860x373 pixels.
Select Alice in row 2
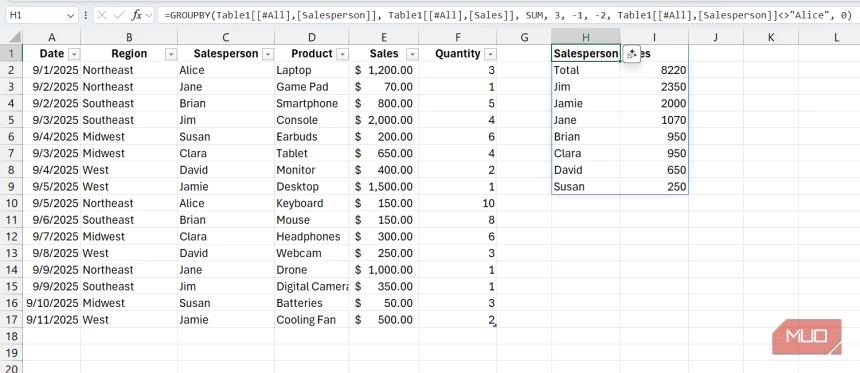coord(226,70)
